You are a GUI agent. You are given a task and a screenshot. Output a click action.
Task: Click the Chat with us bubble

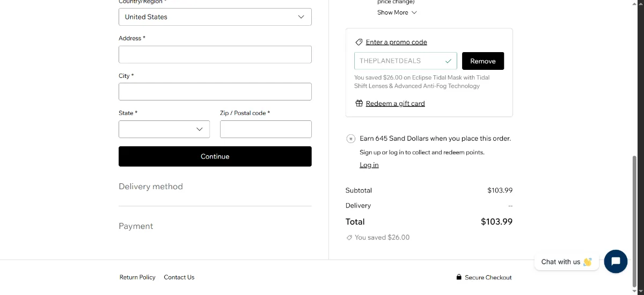[x=567, y=262]
